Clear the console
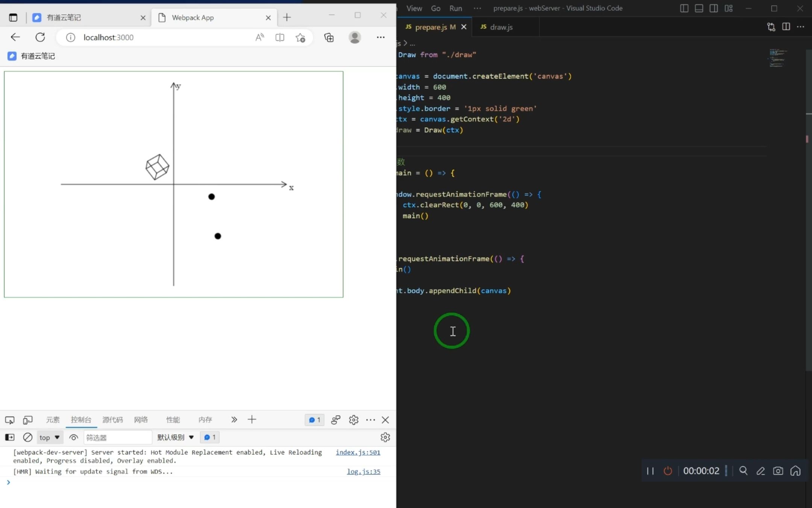The image size is (812, 508). (x=28, y=437)
